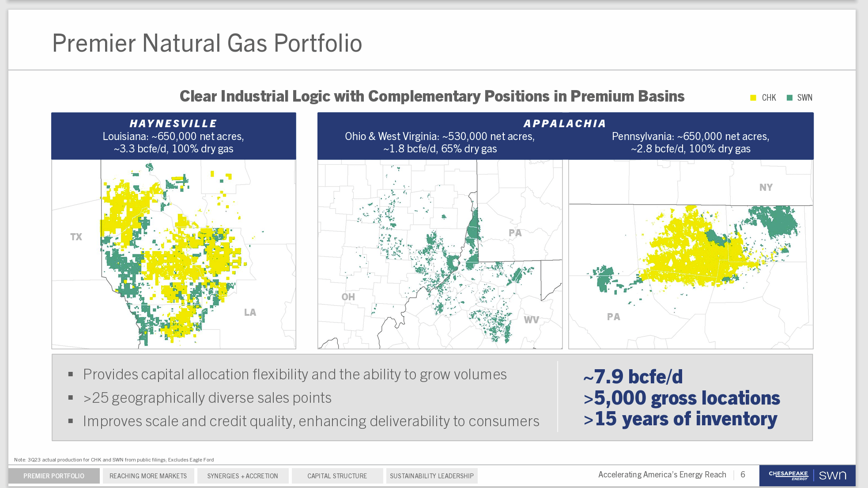
Task: Select the 3Q23 production footnote text
Action: pyautogui.click(x=114, y=460)
